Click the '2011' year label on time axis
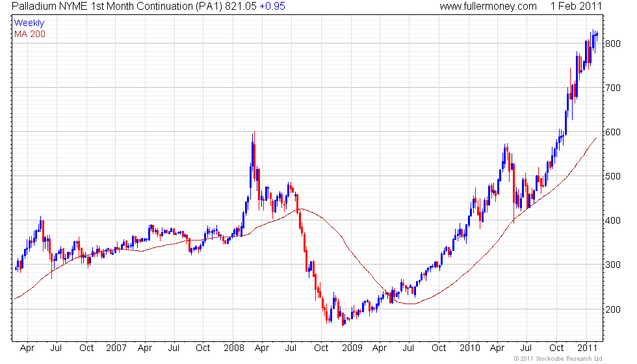Screen dimensions: 637x364 click(x=587, y=348)
